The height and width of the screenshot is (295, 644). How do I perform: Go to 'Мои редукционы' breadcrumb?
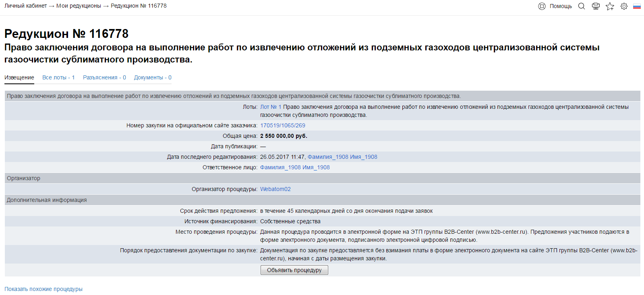tap(79, 6)
